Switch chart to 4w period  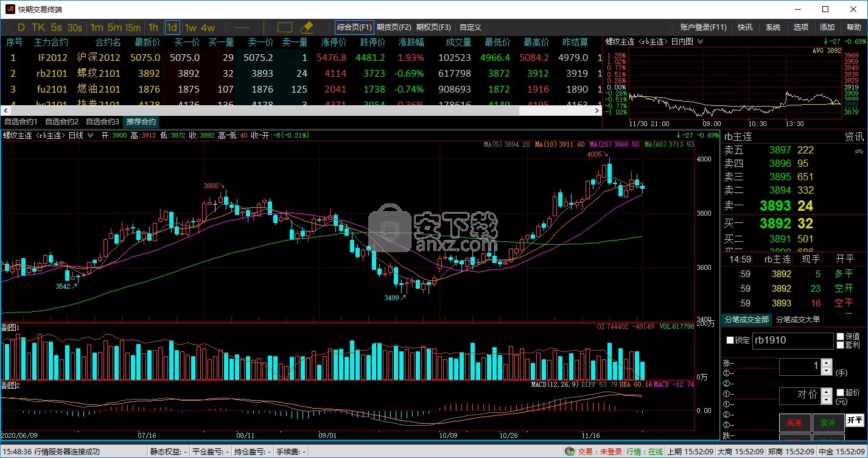coord(208,27)
